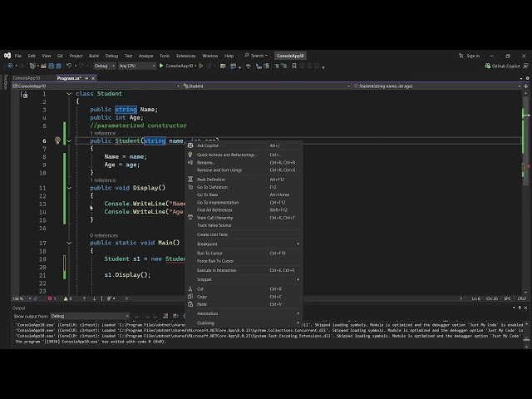Click the Ln 6 line indicator
Viewport: 532px width, 399px height.
coord(475,298)
